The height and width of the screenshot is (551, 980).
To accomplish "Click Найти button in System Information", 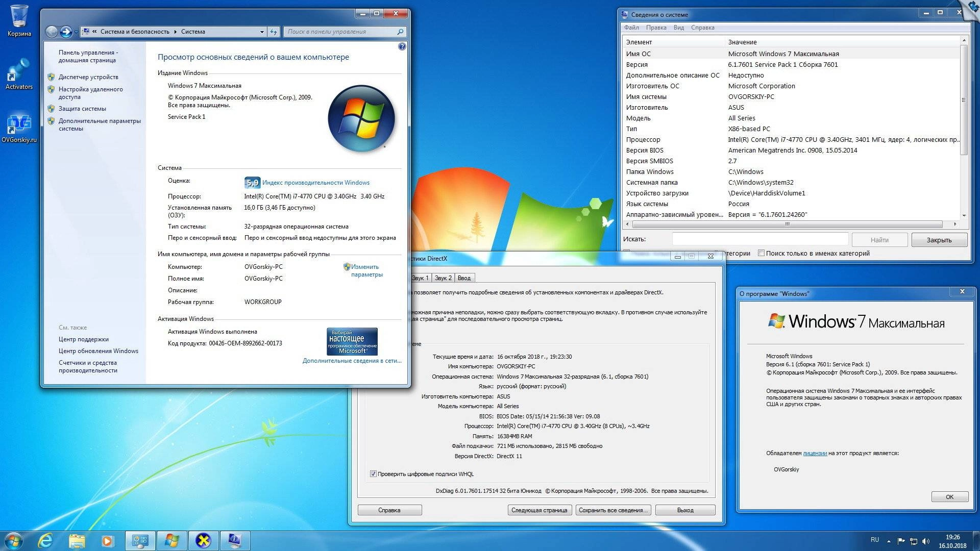I will click(879, 240).
